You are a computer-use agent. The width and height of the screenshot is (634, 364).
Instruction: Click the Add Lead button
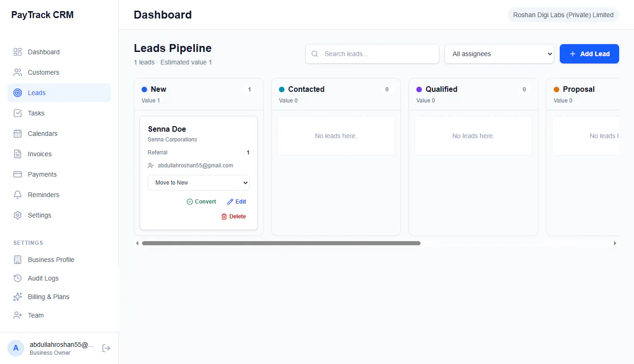click(589, 54)
